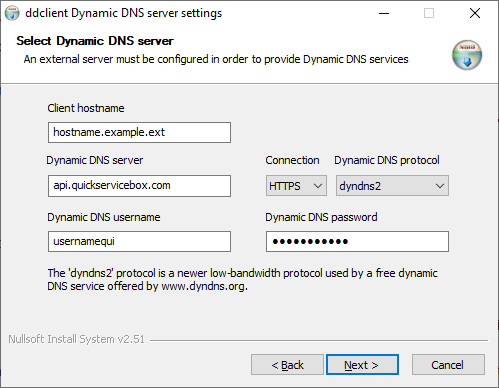Select the Dynamic DNS username field
The image size is (499, 388).
(x=139, y=241)
